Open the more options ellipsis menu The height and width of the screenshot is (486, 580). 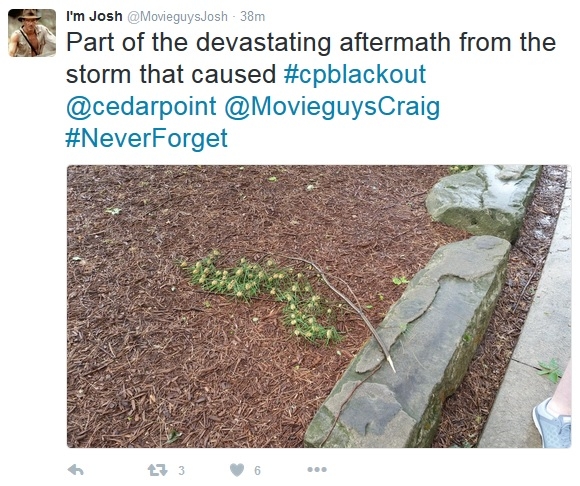[317, 470]
